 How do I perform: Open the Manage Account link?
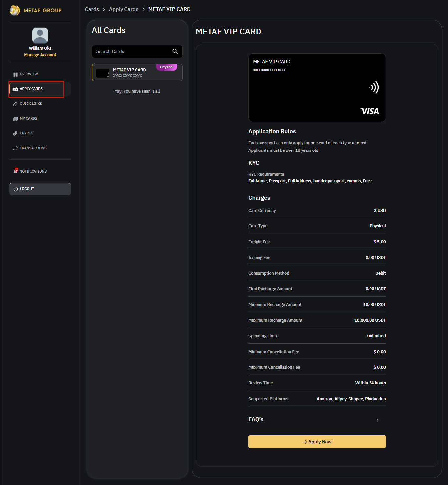point(40,55)
